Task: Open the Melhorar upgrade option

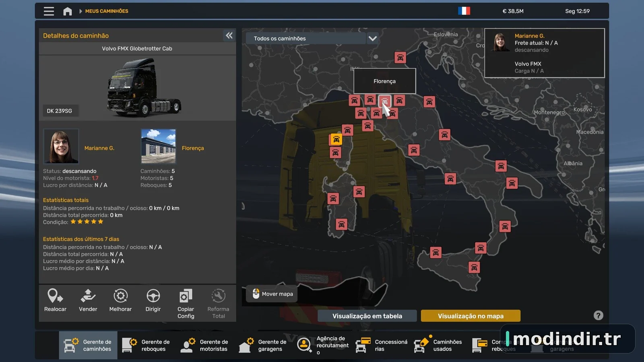Action: pyautogui.click(x=120, y=300)
